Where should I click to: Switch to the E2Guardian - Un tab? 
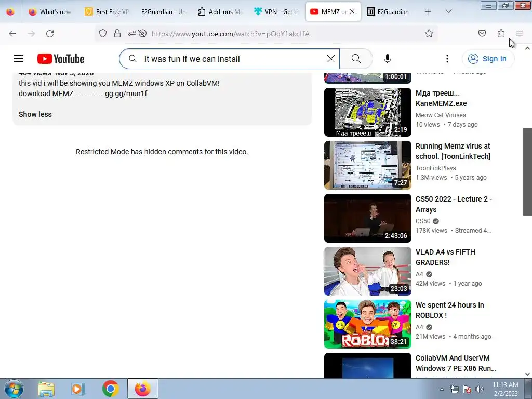click(163, 12)
